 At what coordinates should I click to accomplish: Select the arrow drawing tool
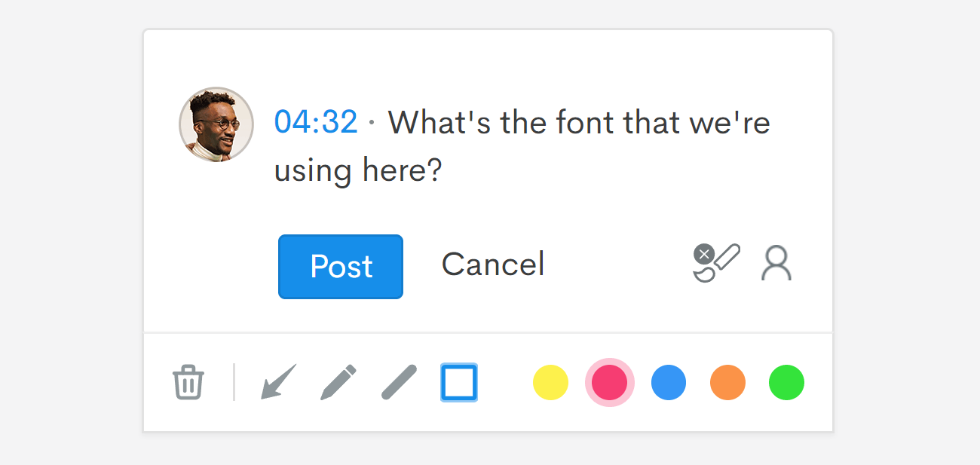click(x=278, y=382)
